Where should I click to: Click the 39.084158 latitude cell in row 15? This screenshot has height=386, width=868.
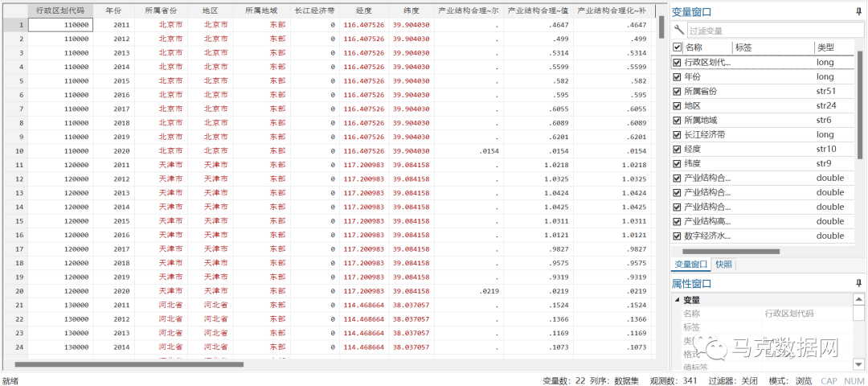point(411,221)
